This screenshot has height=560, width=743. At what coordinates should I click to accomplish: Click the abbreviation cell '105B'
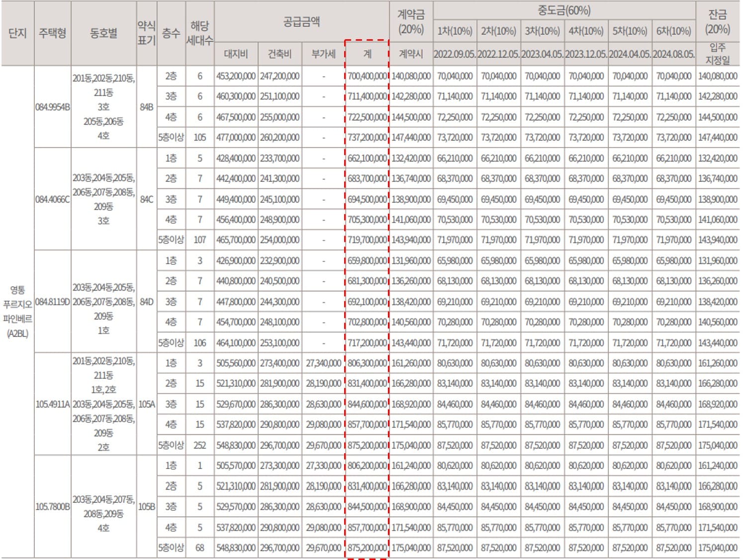pyautogui.click(x=147, y=507)
